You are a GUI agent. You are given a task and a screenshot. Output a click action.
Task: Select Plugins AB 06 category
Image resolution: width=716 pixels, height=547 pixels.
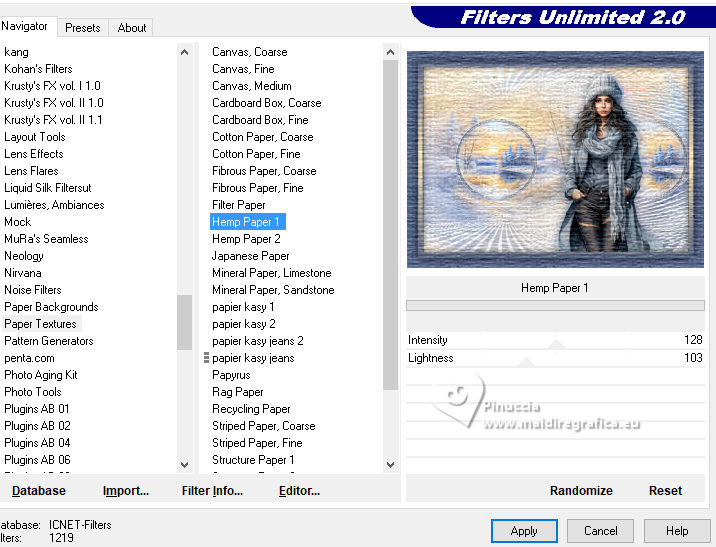pos(37,460)
